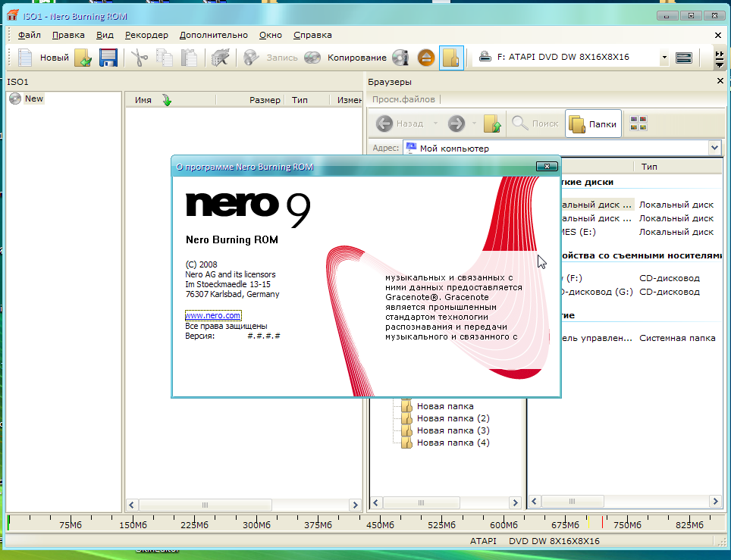Open the Рекордер menu
731x560 pixels.
tap(146, 35)
